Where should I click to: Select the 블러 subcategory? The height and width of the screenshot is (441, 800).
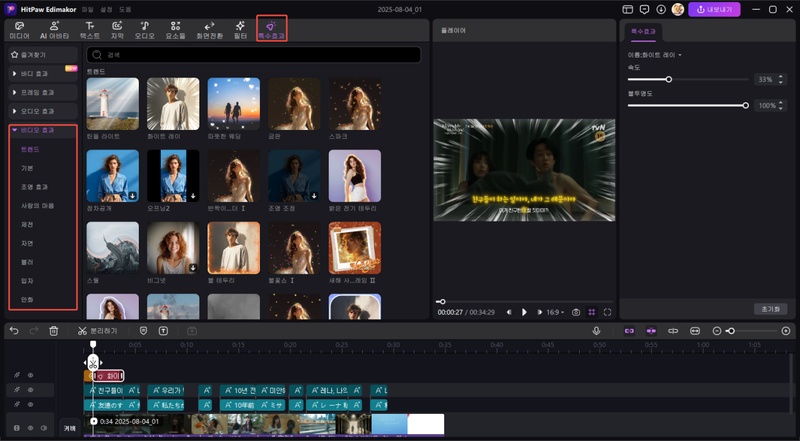27,262
